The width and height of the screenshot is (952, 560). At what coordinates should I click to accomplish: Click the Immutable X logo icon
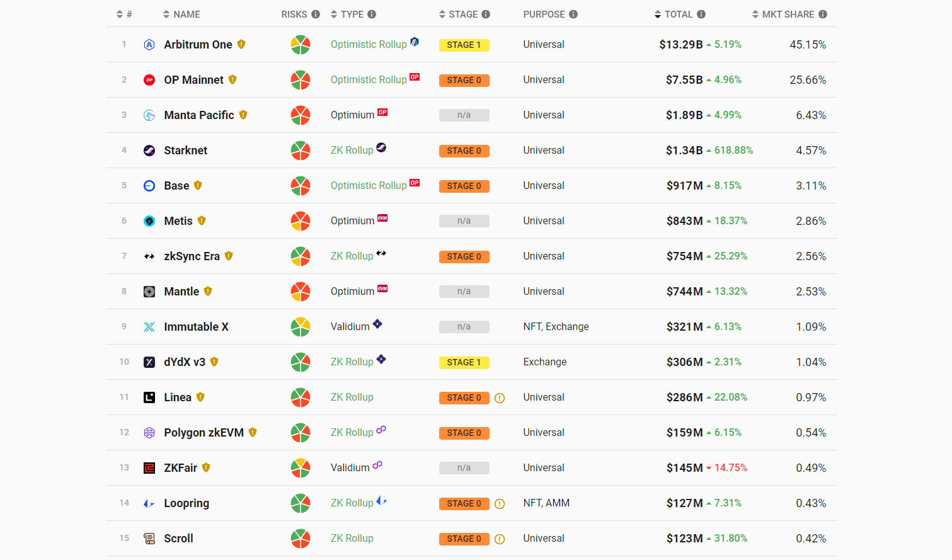pyautogui.click(x=149, y=327)
